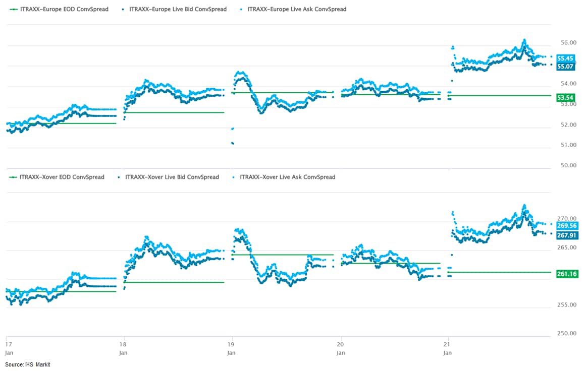Click the 269.56 Xover ask value label
588x371 pixels.
(x=567, y=226)
